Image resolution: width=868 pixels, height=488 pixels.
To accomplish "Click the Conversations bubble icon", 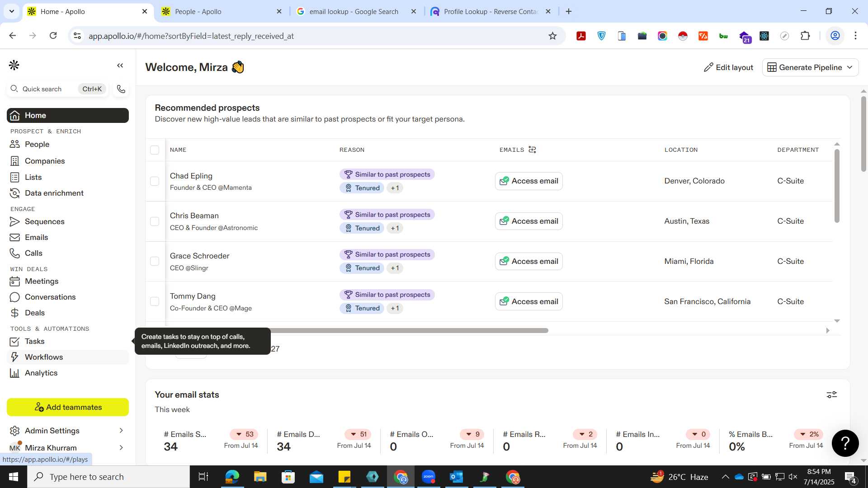I will tap(15, 297).
